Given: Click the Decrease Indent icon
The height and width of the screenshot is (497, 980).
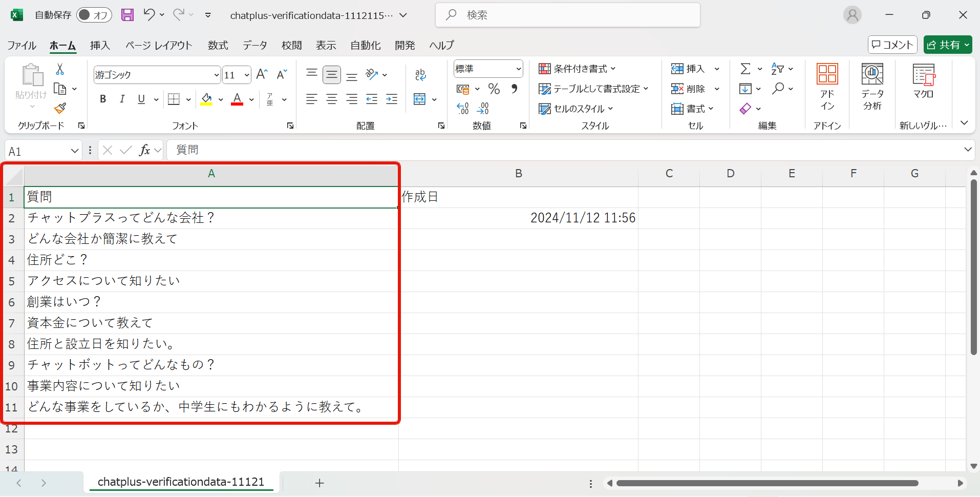Looking at the screenshot, I should [x=372, y=99].
